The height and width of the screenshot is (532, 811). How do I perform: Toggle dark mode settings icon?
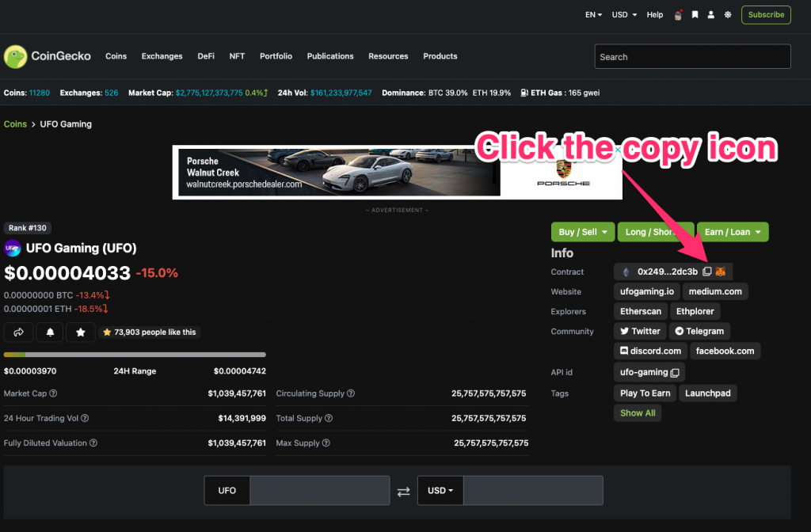728,14
